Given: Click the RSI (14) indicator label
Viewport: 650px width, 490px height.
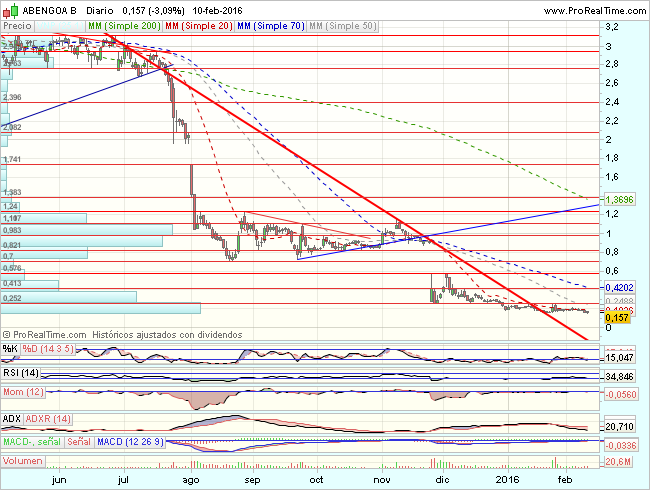Looking at the screenshot, I should click(x=21, y=373).
